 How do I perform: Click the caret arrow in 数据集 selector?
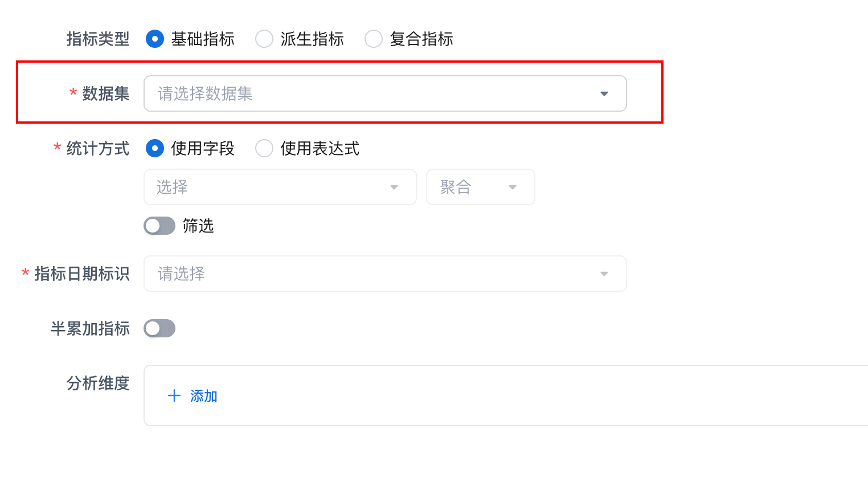[x=604, y=94]
